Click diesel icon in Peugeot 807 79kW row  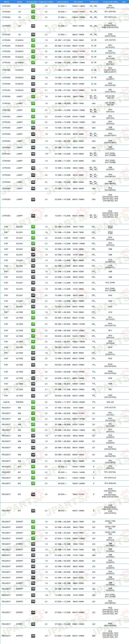coord(33,494)
